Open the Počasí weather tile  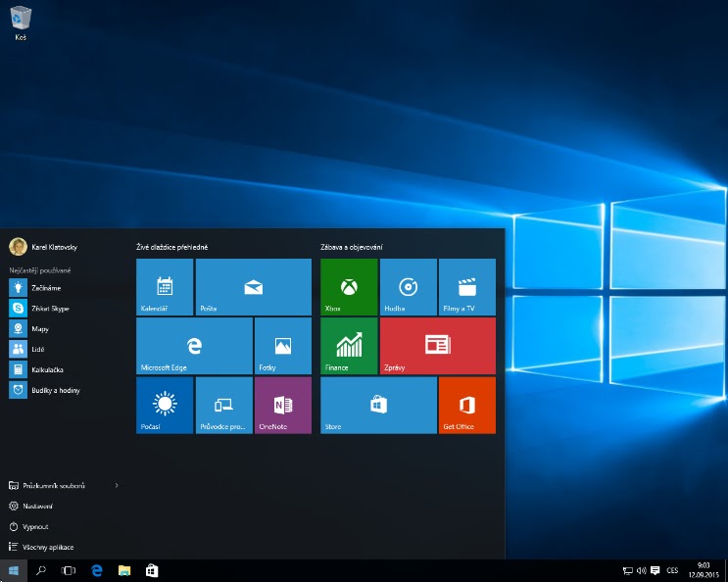165,406
